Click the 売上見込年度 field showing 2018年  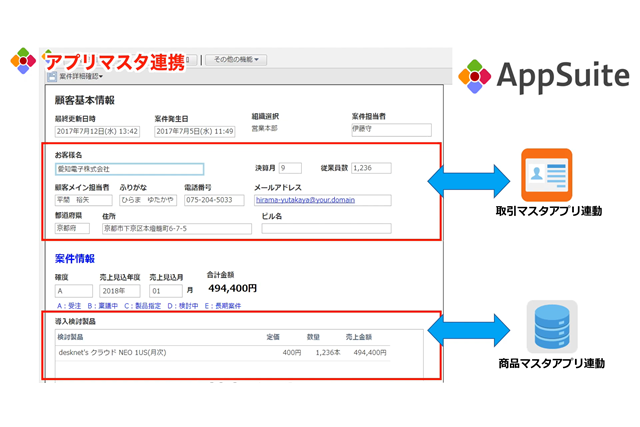click(120, 291)
